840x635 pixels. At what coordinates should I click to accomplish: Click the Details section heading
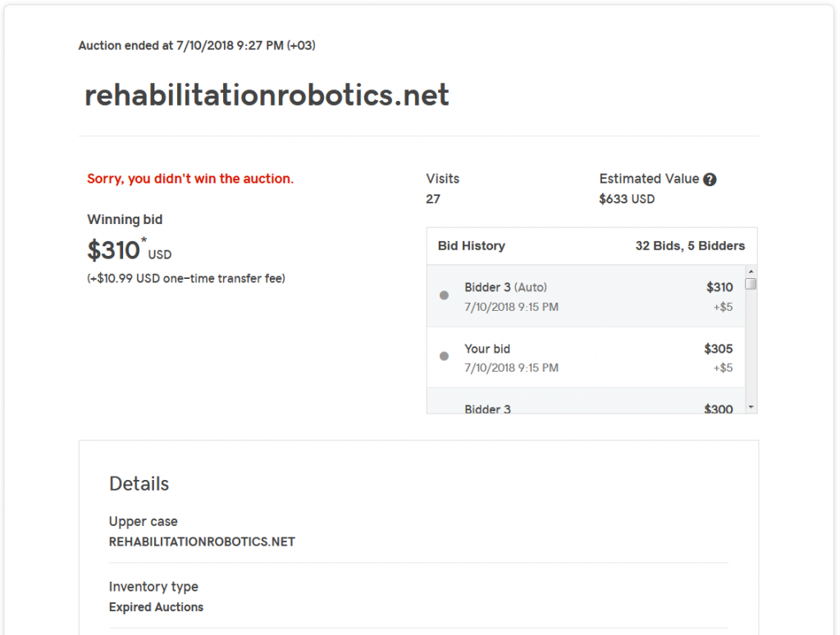click(139, 484)
